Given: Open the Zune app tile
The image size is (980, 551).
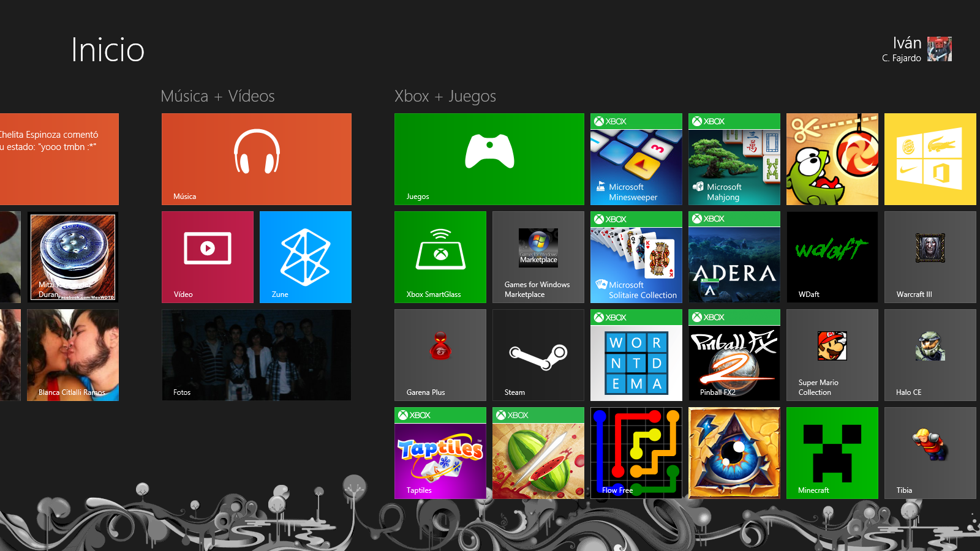Looking at the screenshot, I should point(306,257).
